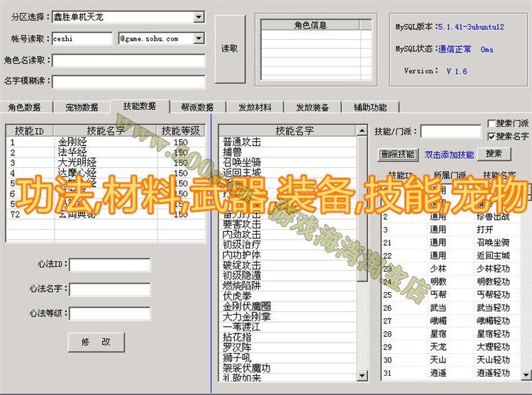532x395 pixels.
Task: Switch to the 辅助功能 tab
Action: click(370, 108)
